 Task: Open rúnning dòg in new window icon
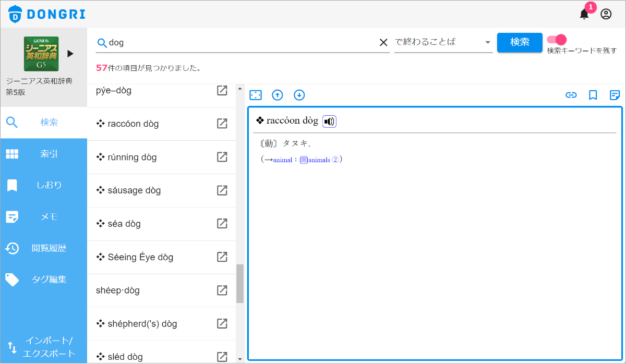click(222, 157)
